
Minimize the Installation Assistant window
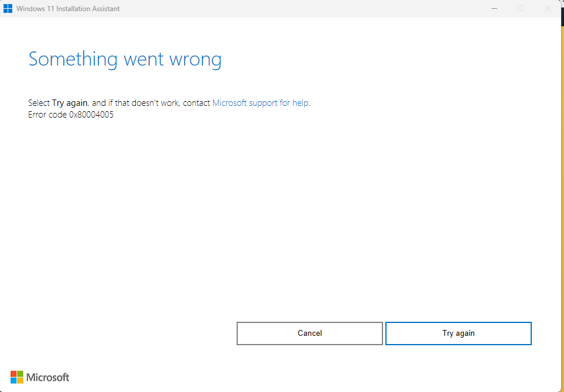pyautogui.click(x=494, y=9)
